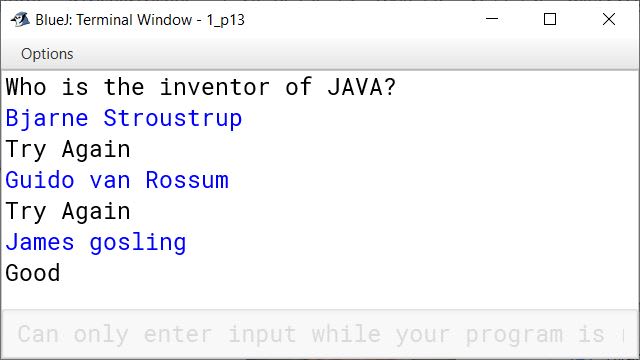Click the 'Who is the inventor' question line

point(200,87)
